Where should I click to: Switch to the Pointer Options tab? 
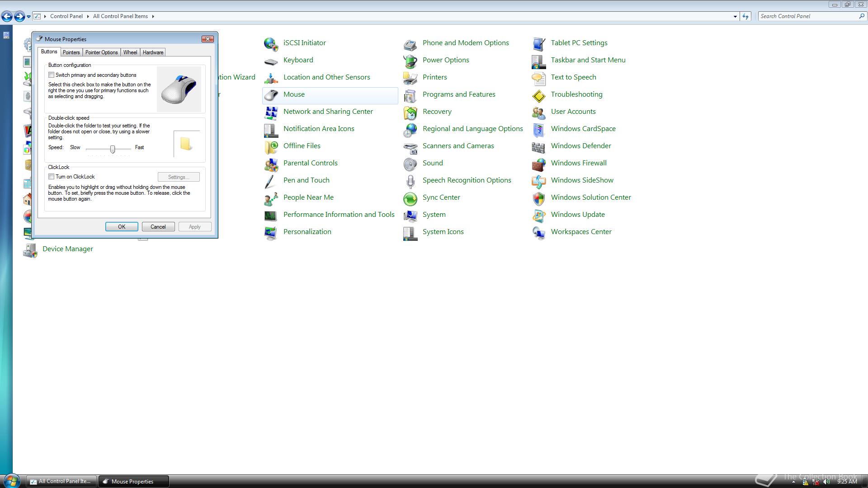(x=101, y=52)
